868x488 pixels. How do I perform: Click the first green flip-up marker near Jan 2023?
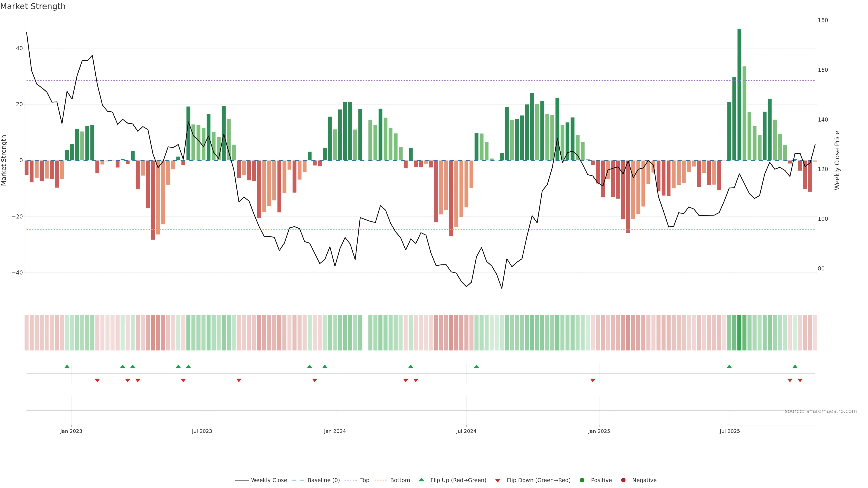(x=67, y=366)
